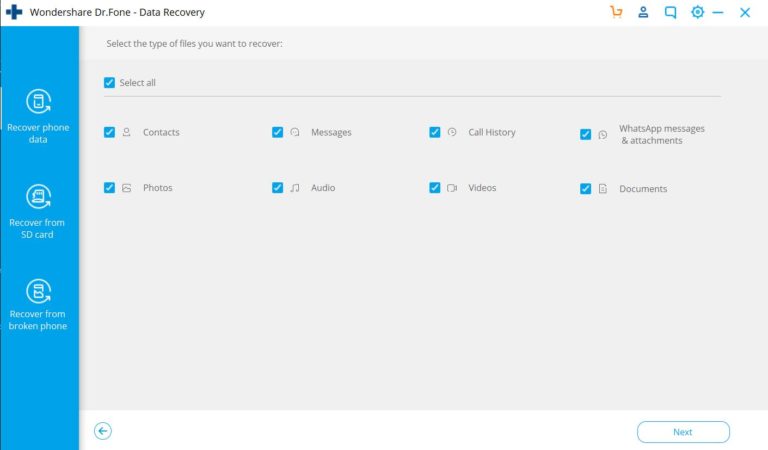Uncheck the Photos checkbox
The image size is (768, 450).
pyautogui.click(x=109, y=188)
